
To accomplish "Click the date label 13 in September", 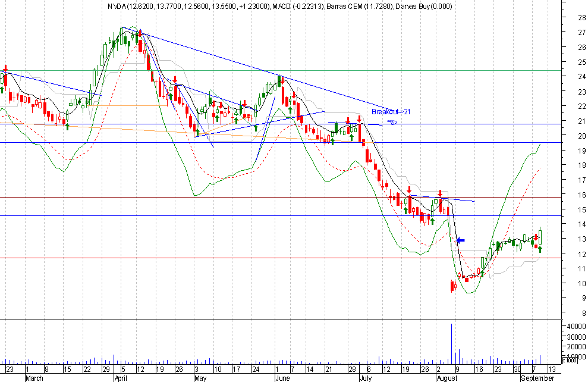I will click(x=552, y=370).
